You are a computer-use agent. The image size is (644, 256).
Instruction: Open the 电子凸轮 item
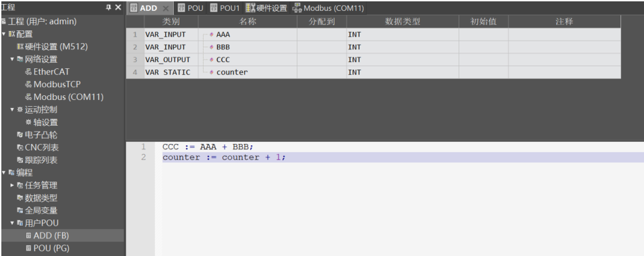click(x=41, y=134)
